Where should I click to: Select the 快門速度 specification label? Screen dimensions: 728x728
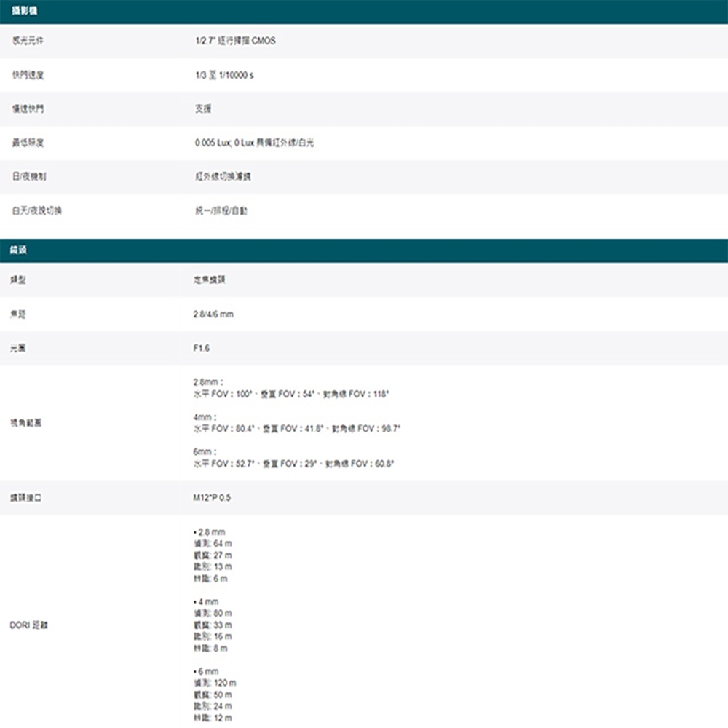click(x=22, y=74)
